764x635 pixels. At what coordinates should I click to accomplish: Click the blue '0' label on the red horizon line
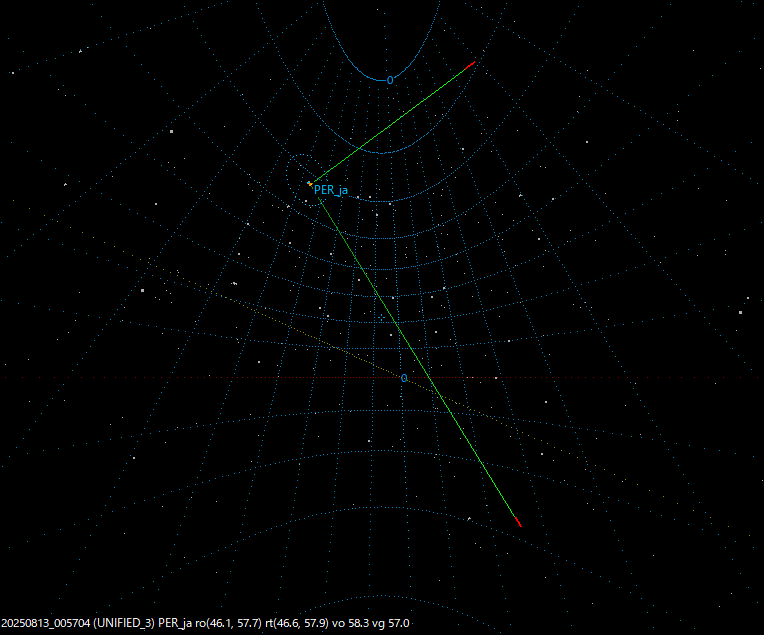403,378
